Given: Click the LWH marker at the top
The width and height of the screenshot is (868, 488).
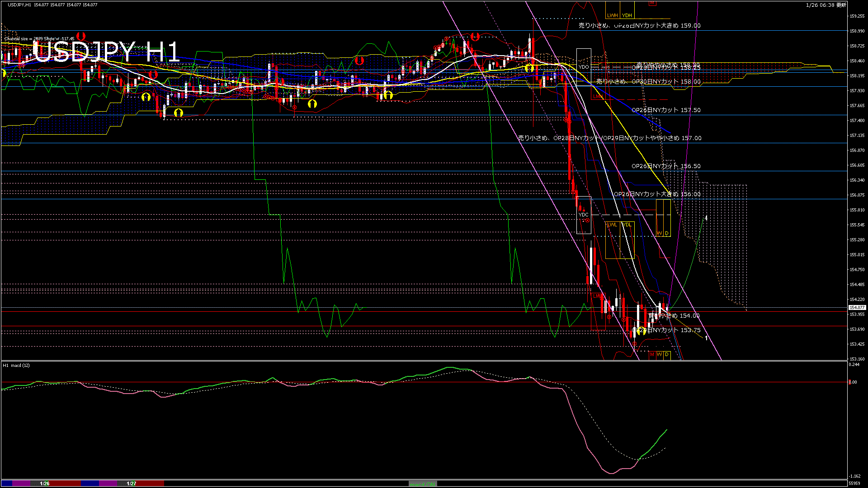Looking at the screenshot, I should coord(613,15).
